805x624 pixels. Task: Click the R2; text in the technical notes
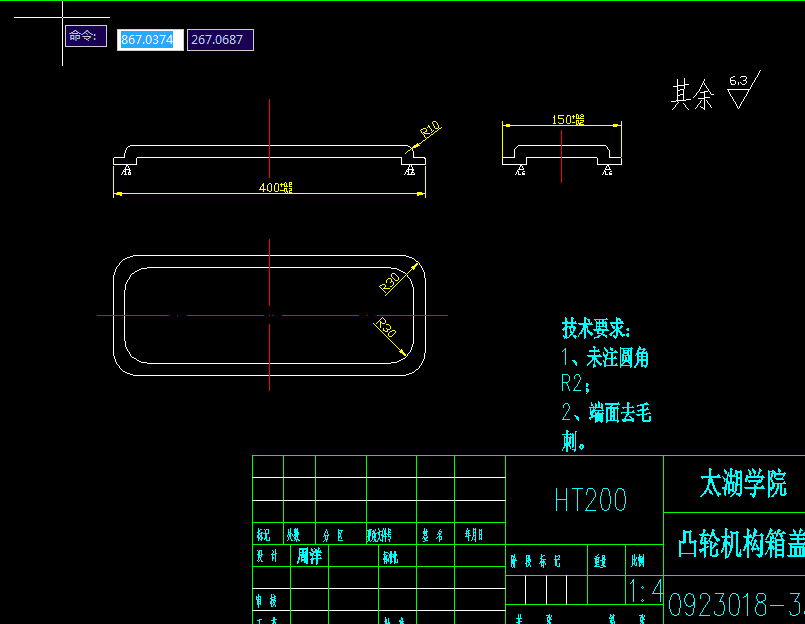click(575, 384)
